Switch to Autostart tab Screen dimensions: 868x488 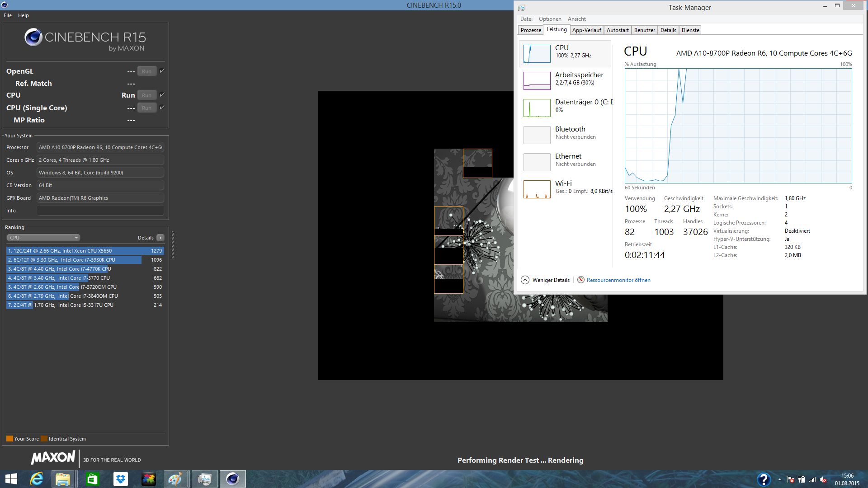pyautogui.click(x=618, y=30)
